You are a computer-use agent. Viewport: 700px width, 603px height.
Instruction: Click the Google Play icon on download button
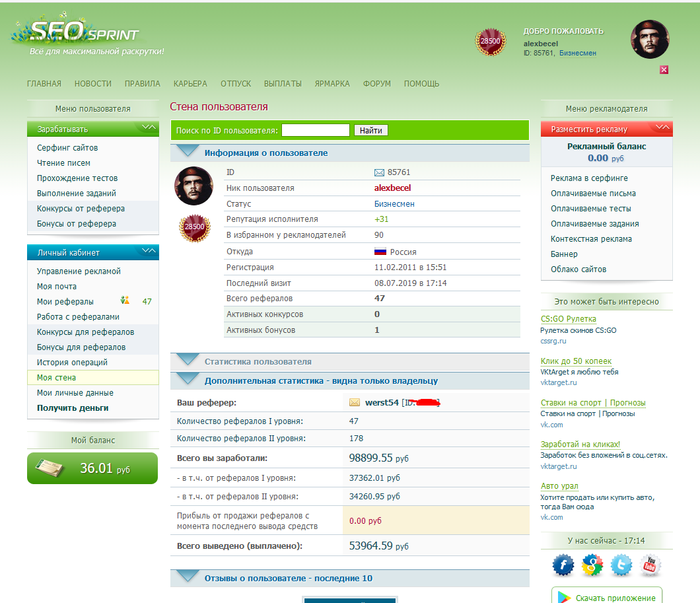click(x=564, y=598)
